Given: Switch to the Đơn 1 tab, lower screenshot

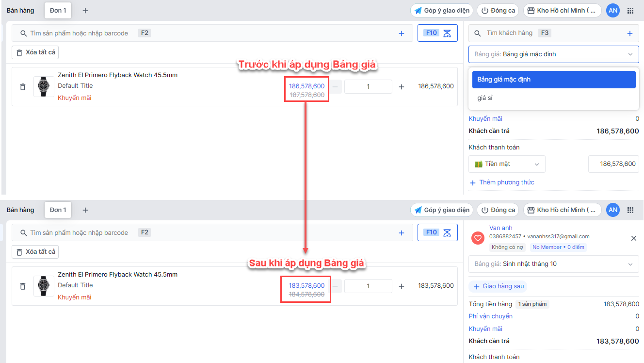Looking at the screenshot, I should (x=58, y=210).
